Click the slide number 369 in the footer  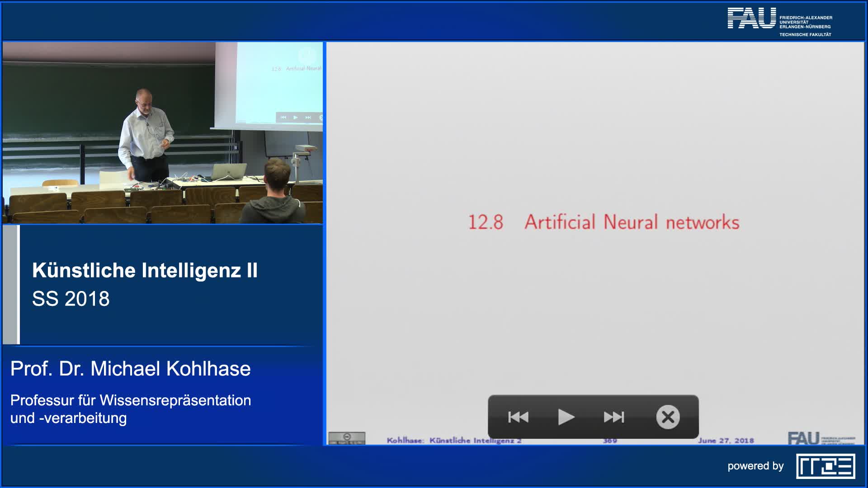(x=609, y=441)
